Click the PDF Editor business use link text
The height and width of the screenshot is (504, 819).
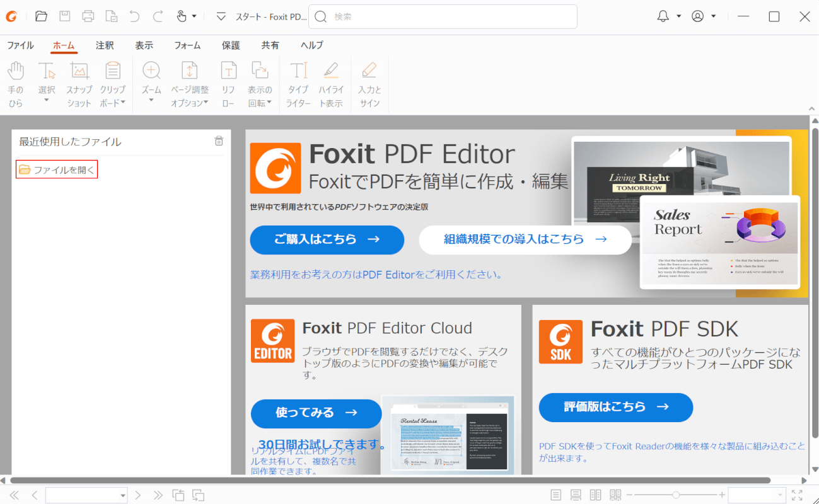coord(376,275)
